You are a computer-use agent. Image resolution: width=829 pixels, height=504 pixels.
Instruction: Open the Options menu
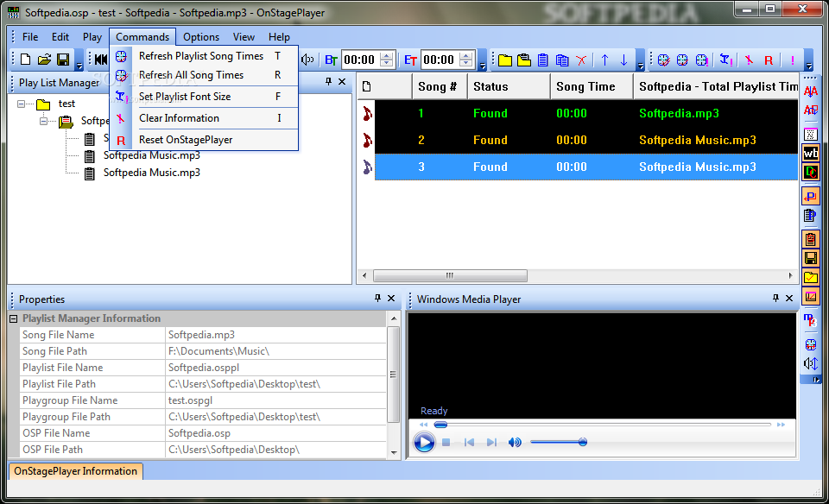201,37
